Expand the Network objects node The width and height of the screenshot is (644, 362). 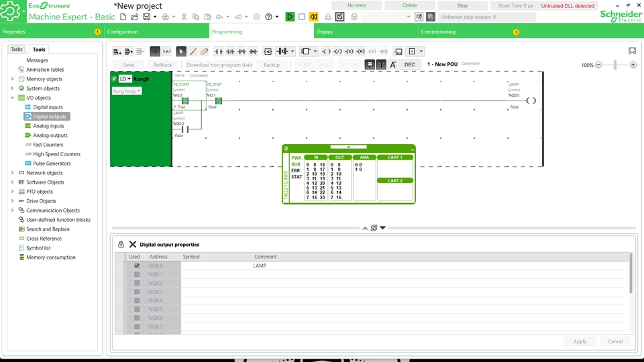pos(12,173)
